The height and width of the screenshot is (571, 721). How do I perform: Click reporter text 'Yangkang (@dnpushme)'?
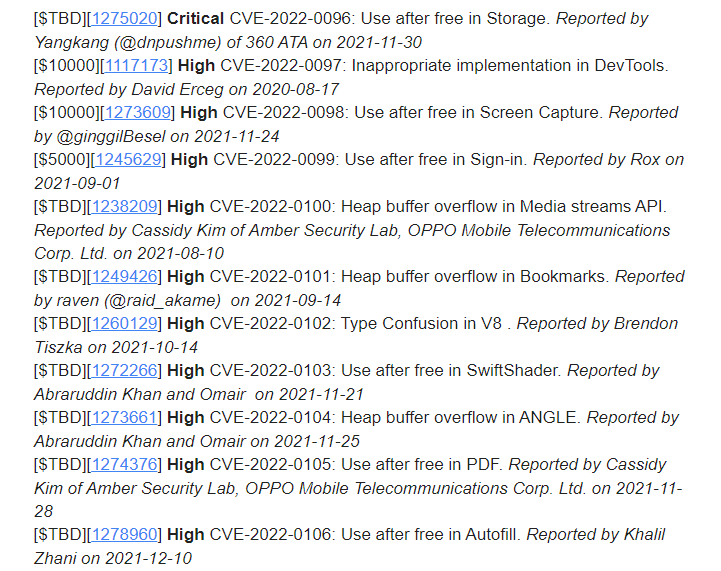pos(128,42)
